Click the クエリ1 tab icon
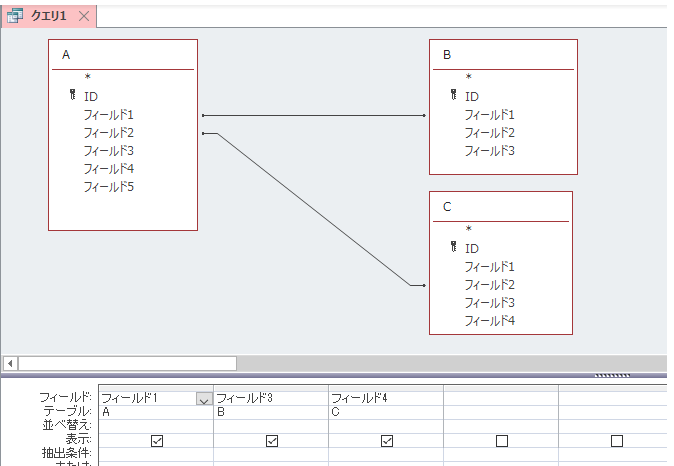 15,16
